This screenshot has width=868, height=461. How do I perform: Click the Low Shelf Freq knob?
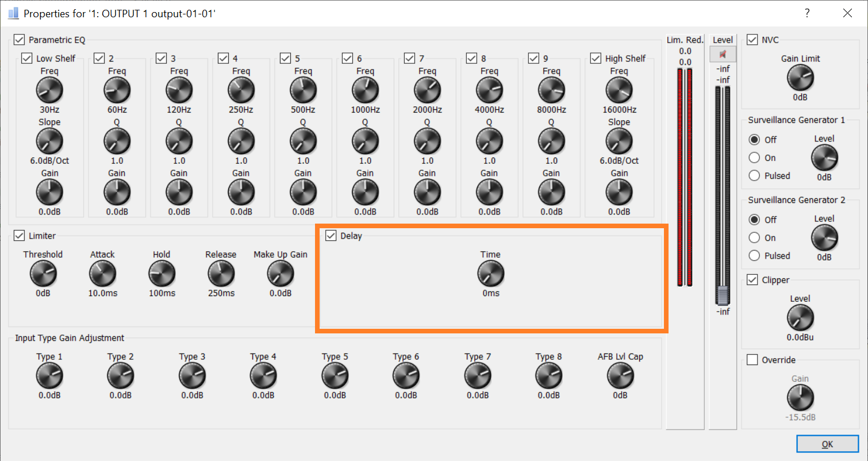[49, 90]
